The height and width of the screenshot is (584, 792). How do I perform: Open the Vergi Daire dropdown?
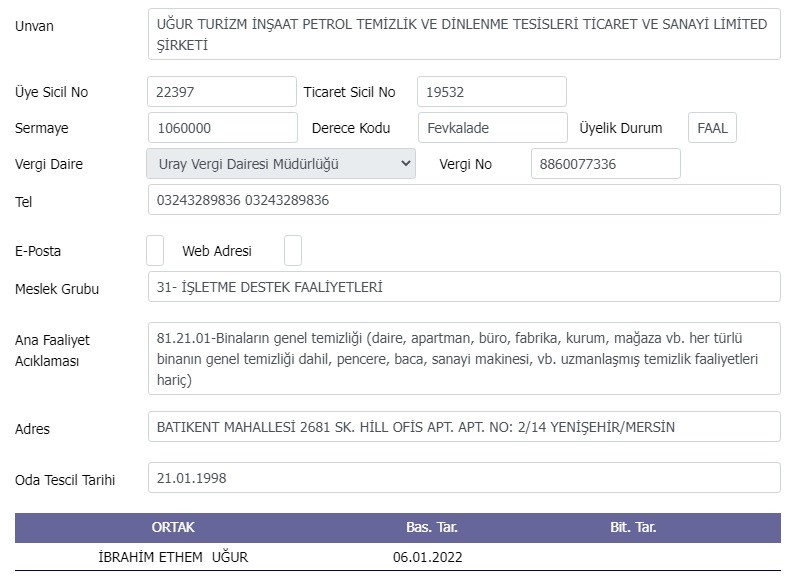point(281,164)
